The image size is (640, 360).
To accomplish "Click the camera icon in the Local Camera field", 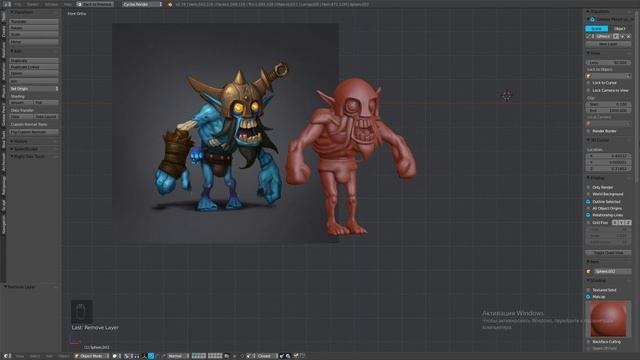I will click(x=589, y=123).
